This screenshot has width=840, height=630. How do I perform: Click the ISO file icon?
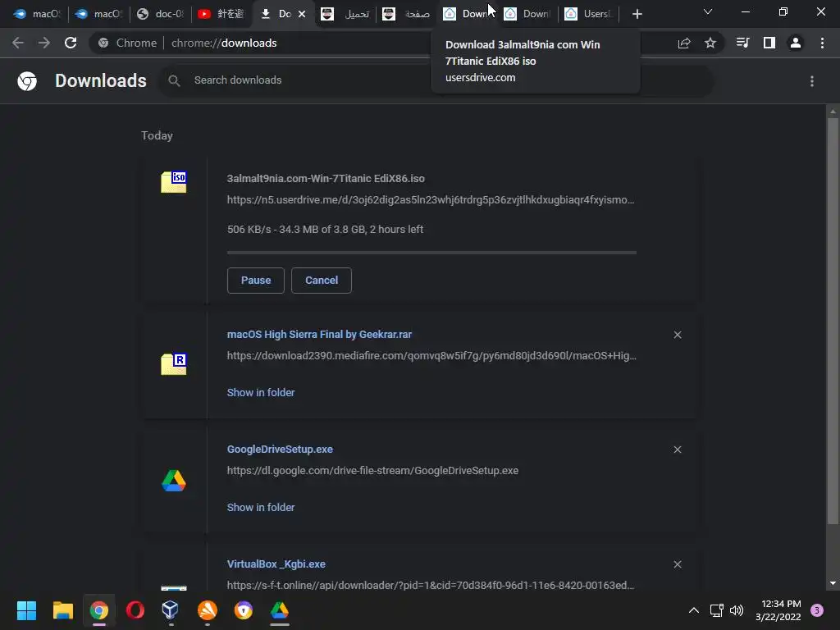[x=174, y=182]
